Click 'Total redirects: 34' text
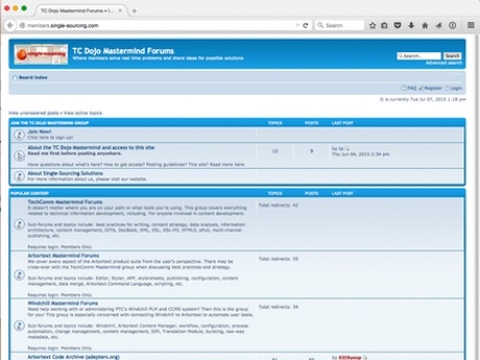The height and width of the screenshot is (360, 480). [278, 307]
